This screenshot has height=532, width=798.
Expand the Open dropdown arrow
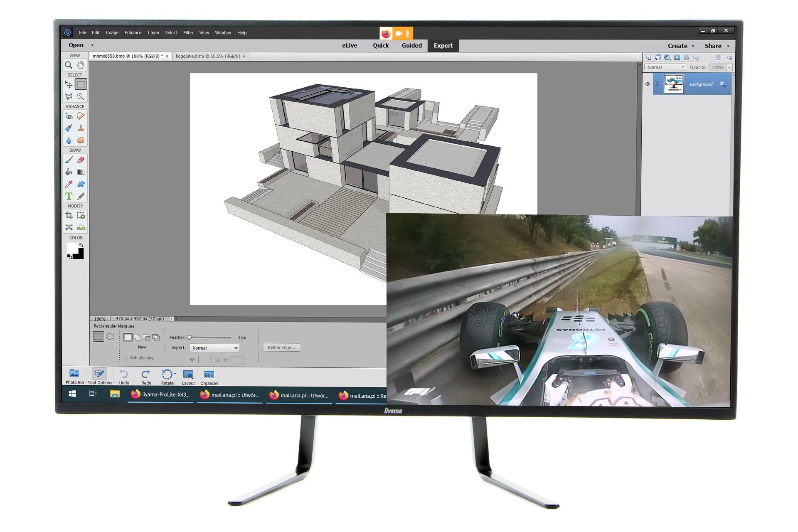coord(92,45)
